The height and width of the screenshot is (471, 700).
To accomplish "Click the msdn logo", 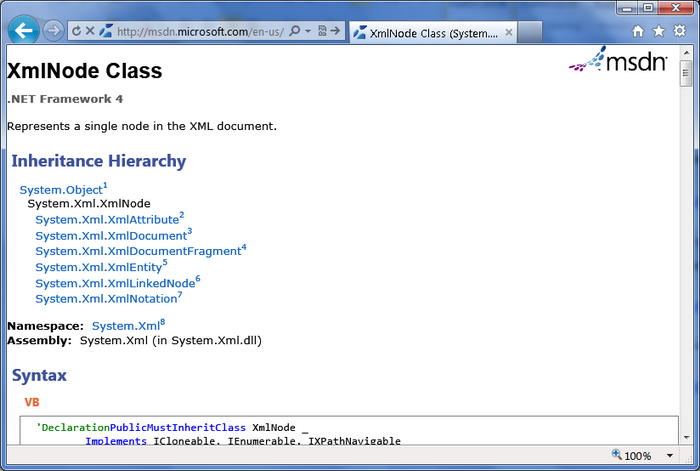I will point(618,64).
